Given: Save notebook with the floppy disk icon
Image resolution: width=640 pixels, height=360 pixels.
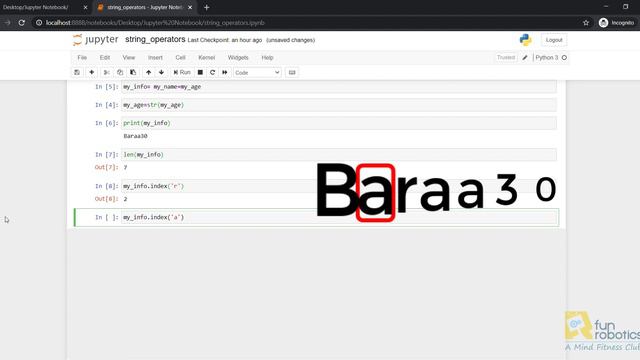Looking at the screenshot, I should click(x=77, y=72).
